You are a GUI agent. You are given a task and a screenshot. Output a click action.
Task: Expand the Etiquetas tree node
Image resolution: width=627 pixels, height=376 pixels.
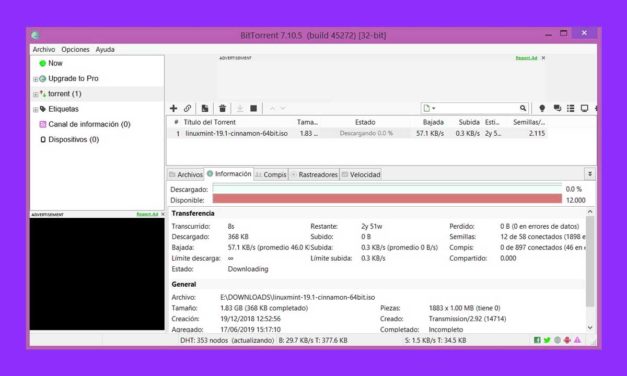click(x=35, y=109)
